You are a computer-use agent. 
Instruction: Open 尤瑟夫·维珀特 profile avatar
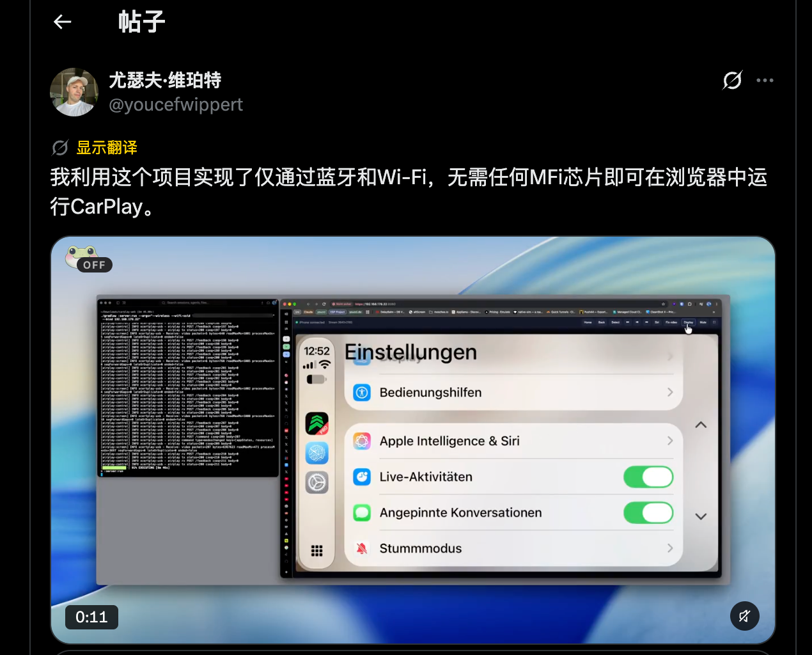coord(74,92)
